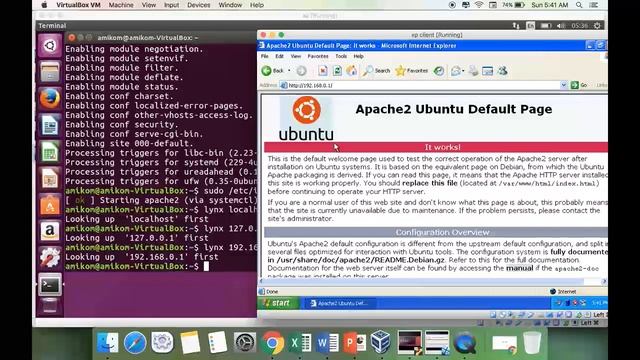The height and width of the screenshot is (360, 640).
Task: Click the Apple menu logo
Action: [x=44, y=5]
